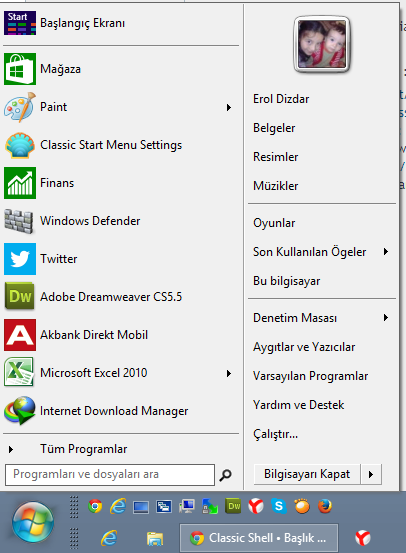Open Resimler folder
The height and width of the screenshot is (553, 406).
[x=275, y=157]
